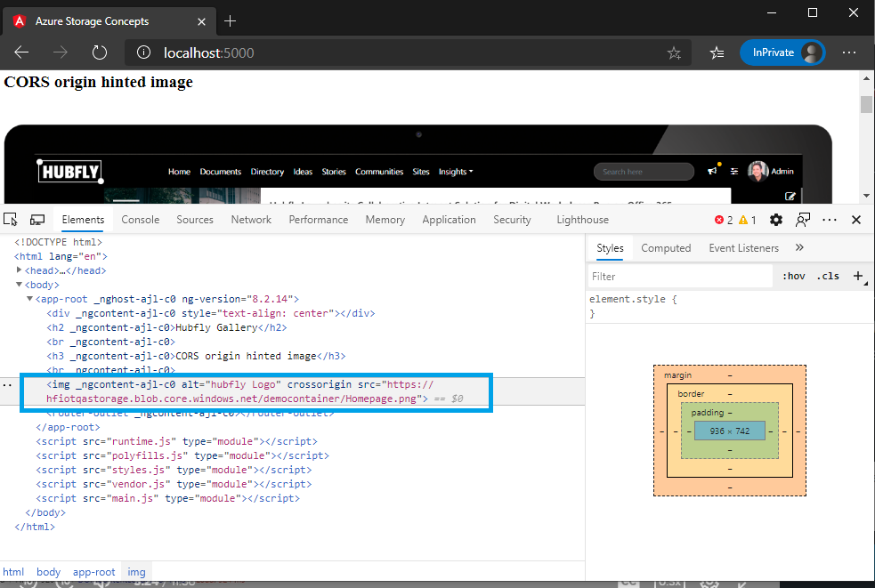The width and height of the screenshot is (875, 588).
Task: Select the polyfills.js script node
Action: pos(182,455)
